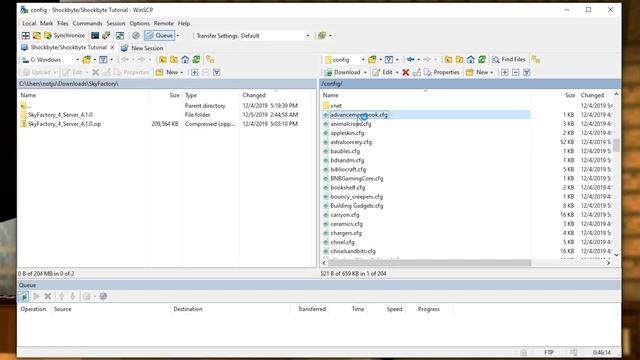This screenshot has height=360, width=640.
Task: Click remote unselect files minus icon
Action: coord(516,72)
